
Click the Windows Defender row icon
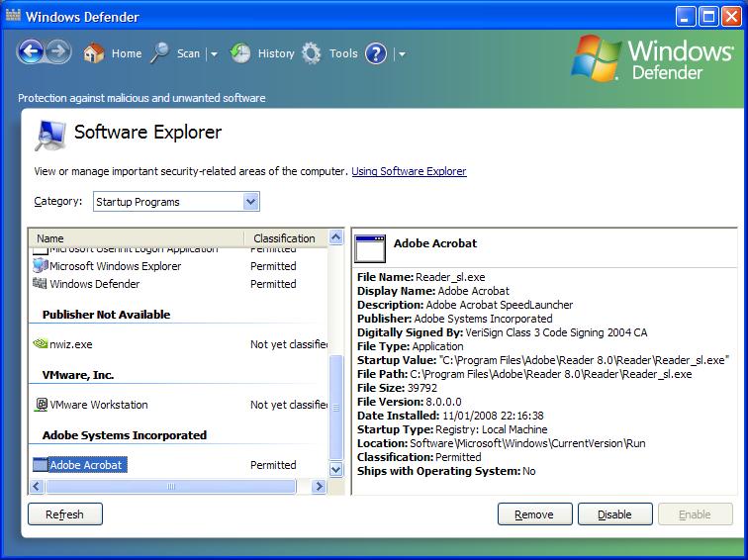coord(40,283)
